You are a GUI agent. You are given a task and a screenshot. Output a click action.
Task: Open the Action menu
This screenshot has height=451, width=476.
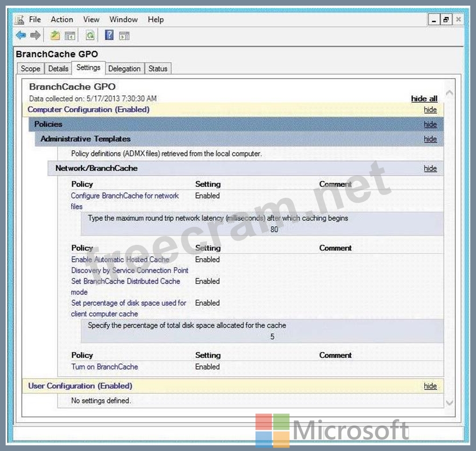[62, 20]
